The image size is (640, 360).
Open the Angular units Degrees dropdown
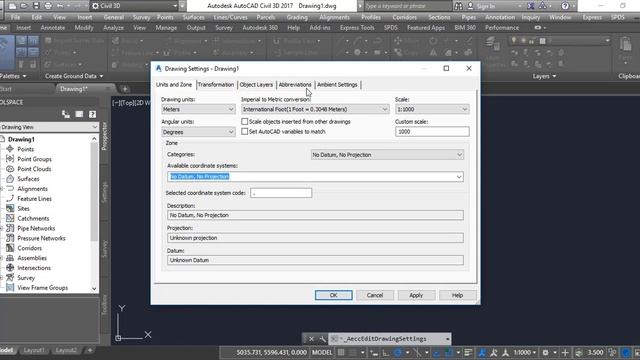coord(198,132)
